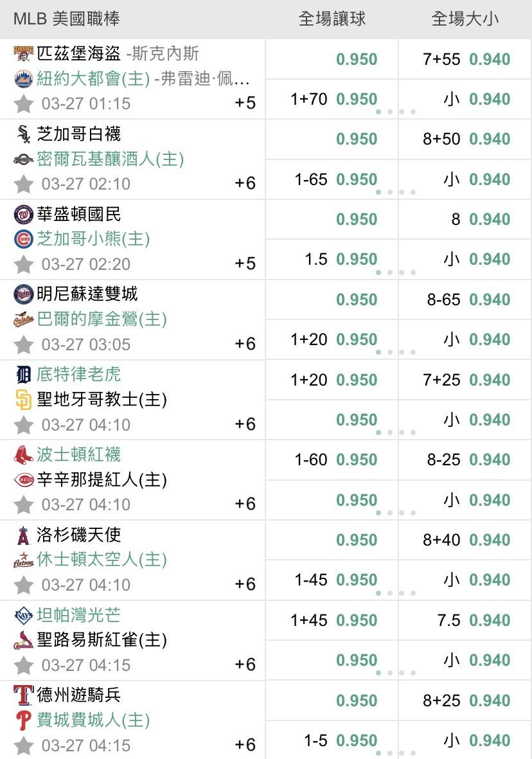Viewport: 532px width, 759px height.
Task: Expand +6 more markets for White Sox–Brewers
Action: (245, 184)
